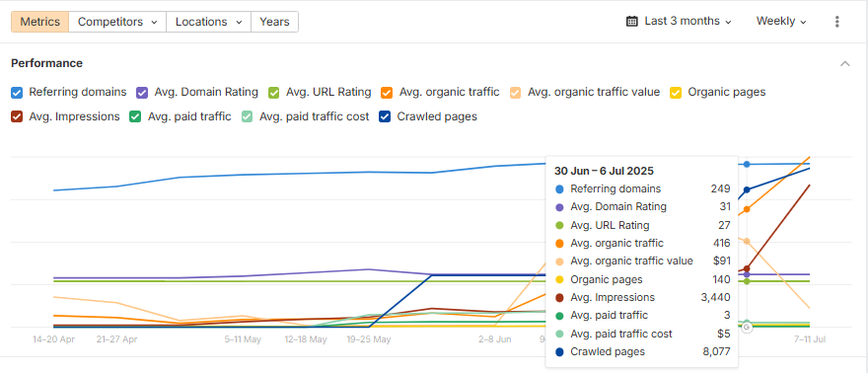868x373 pixels.
Task: Uncheck the Avg. organic traffic checkbox
Action: (387, 93)
